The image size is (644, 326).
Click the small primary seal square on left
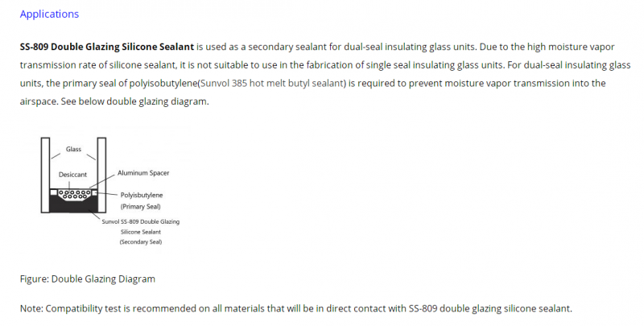pos(53,192)
